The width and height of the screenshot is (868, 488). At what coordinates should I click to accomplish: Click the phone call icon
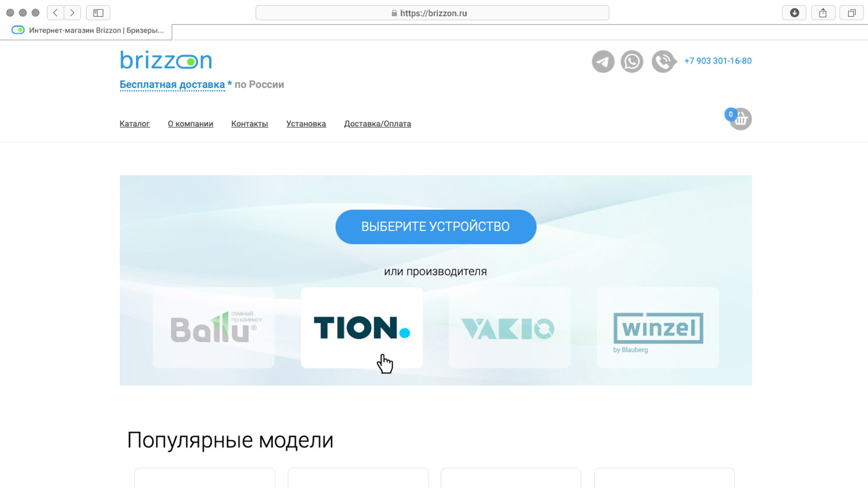tap(664, 61)
